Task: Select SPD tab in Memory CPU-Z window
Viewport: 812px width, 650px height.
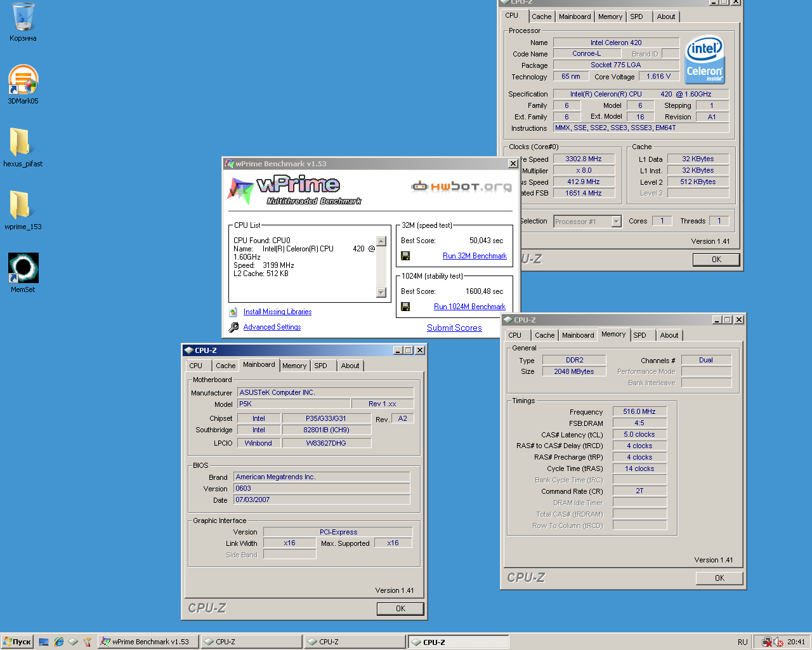Action: click(x=639, y=335)
